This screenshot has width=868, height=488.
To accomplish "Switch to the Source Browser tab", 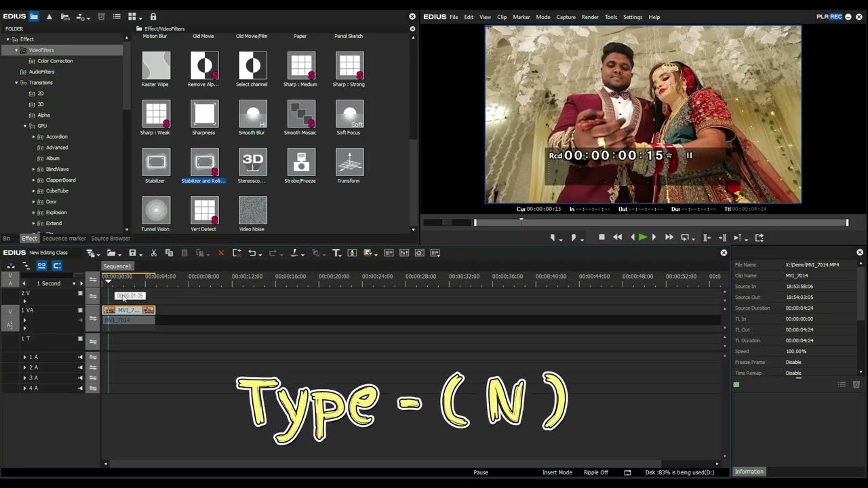I will [x=111, y=239].
